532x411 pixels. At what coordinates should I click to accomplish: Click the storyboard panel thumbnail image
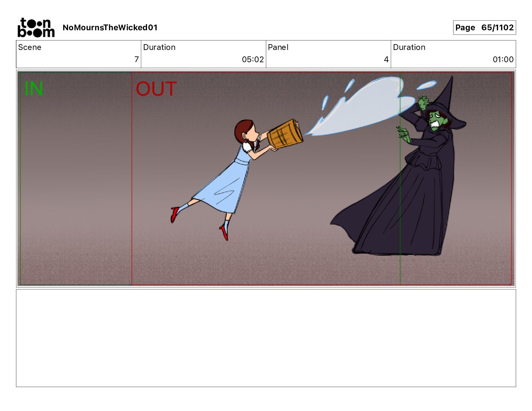(266, 179)
